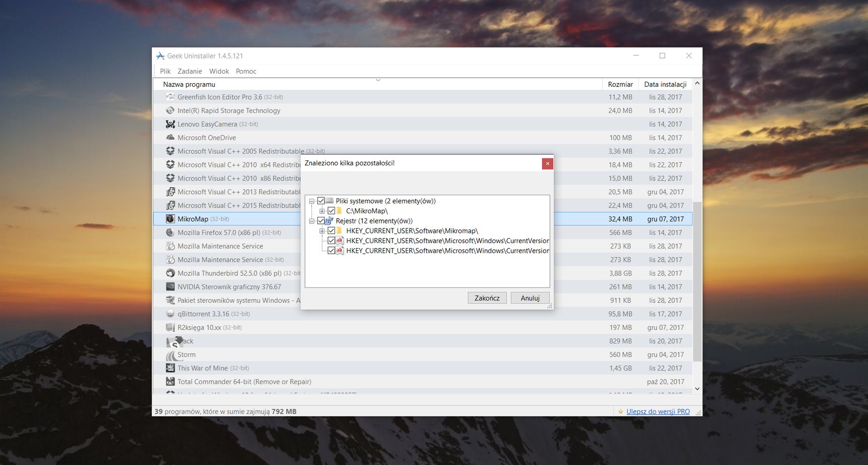Click the scrollbar down arrow

[697, 389]
